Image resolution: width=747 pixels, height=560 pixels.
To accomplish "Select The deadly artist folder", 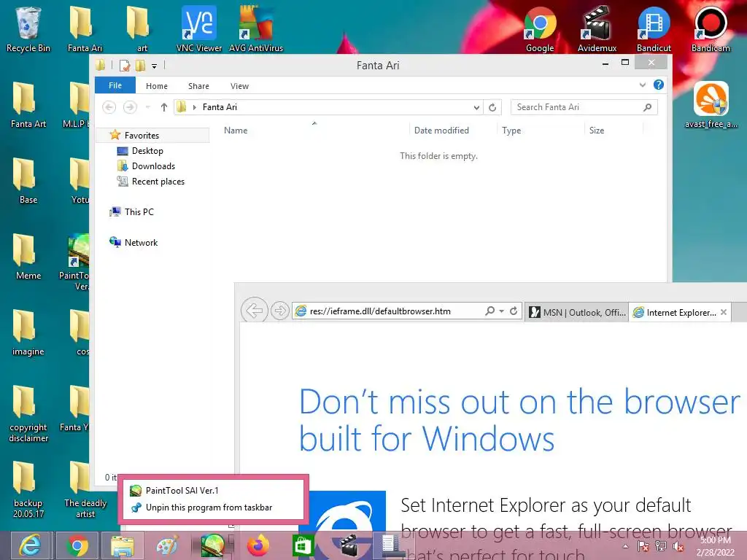I will [x=85, y=489].
